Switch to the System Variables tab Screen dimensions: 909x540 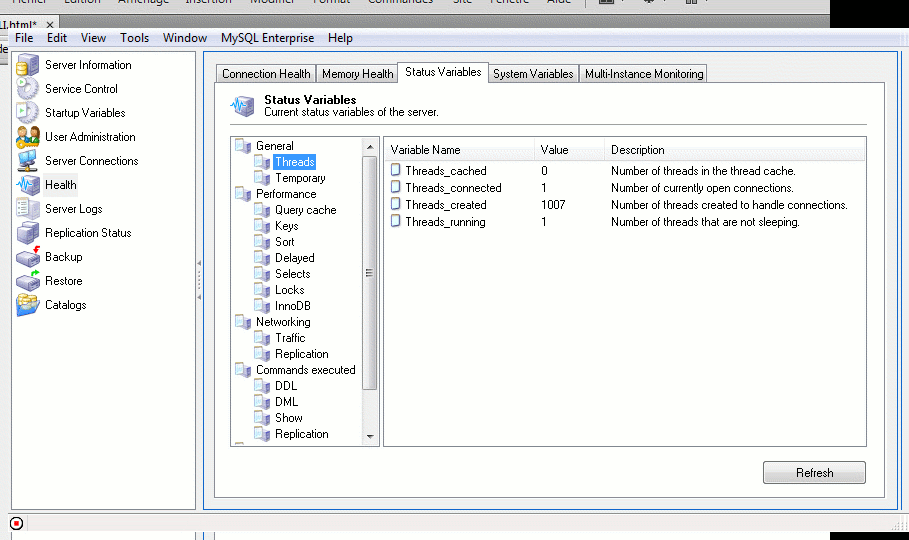[533, 74]
